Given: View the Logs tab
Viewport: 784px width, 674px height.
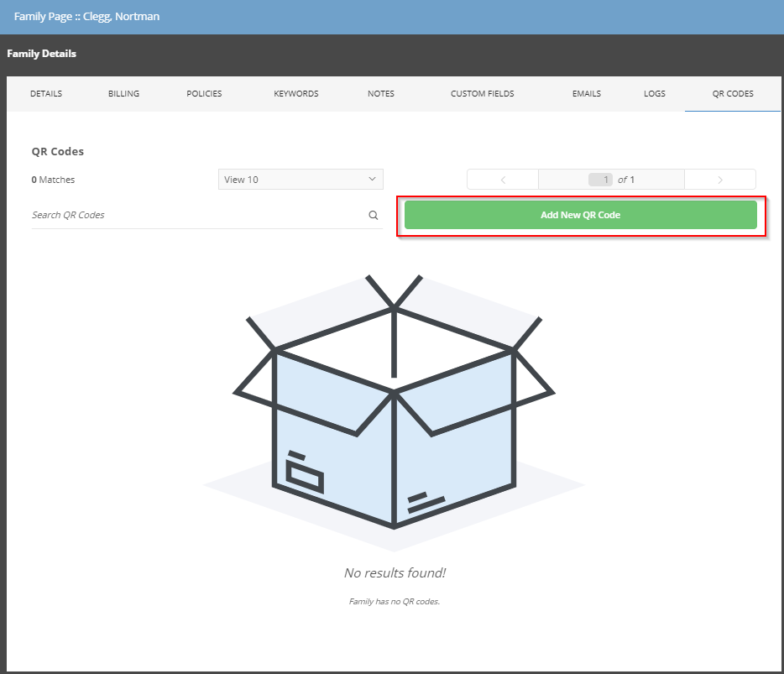Looking at the screenshot, I should (655, 94).
